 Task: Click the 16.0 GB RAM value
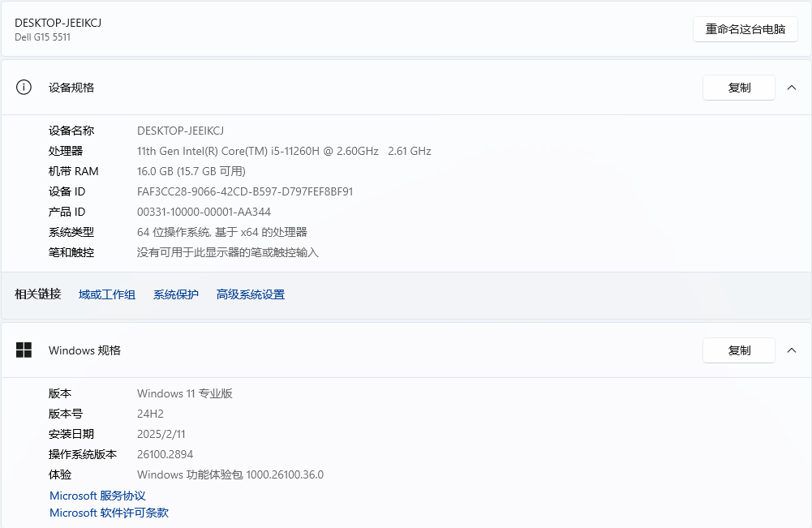(191, 171)
